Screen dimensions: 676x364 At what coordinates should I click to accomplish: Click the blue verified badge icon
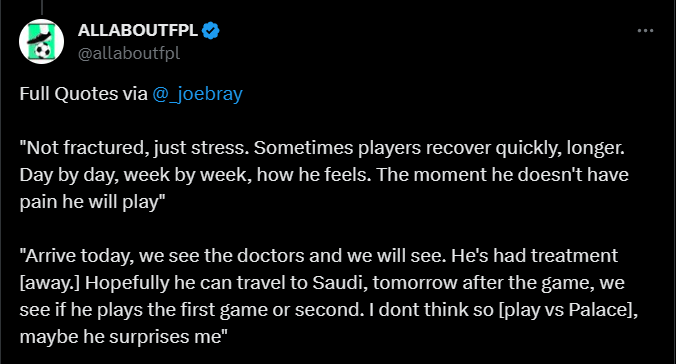click(210, 31)
